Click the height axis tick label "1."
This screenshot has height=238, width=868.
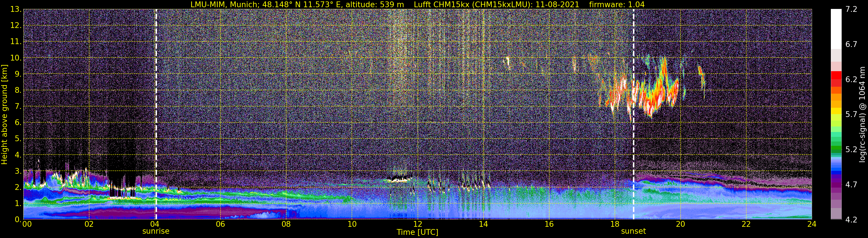[x=18, y=204]
